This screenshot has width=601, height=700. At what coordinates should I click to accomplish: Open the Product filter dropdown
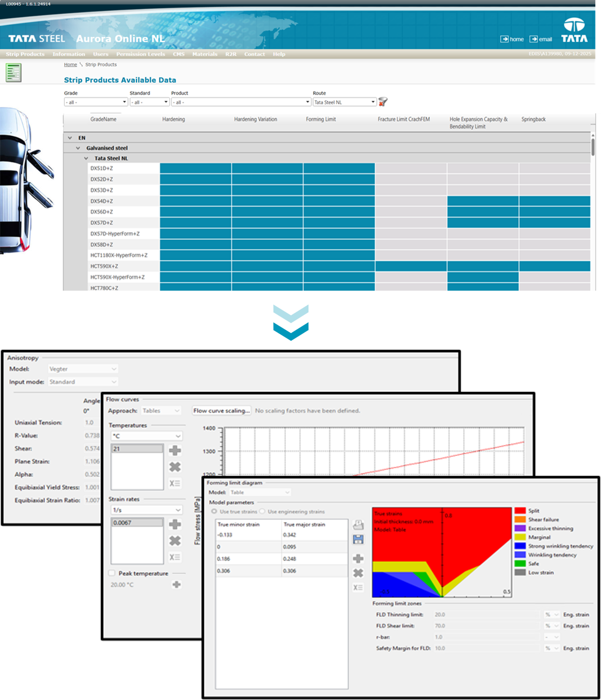click(x=241, y=102)
